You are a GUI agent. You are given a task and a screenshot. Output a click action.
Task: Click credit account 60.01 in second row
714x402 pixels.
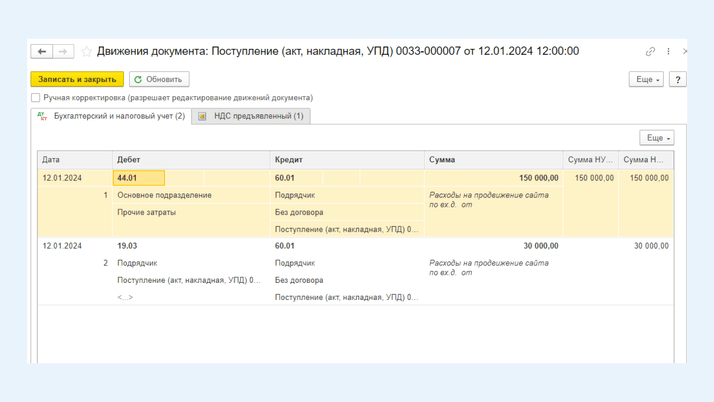tap(285, 246)
